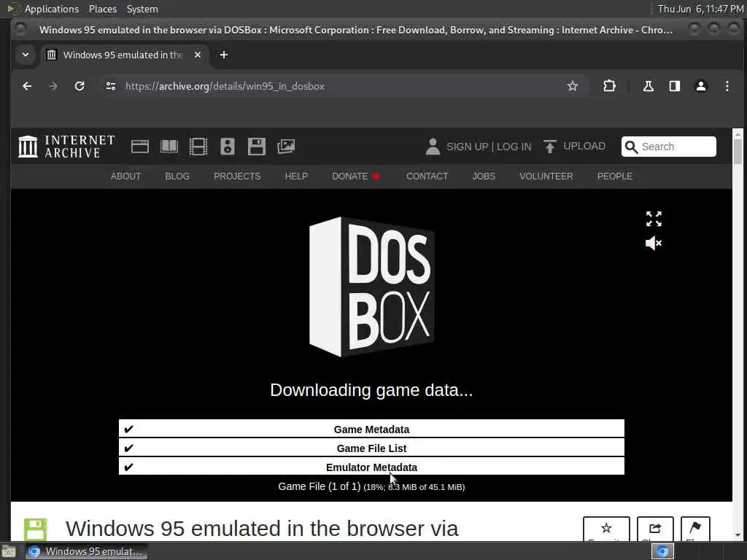
Task: Open the JOBS navigation link
Action: tap(484, 176)
